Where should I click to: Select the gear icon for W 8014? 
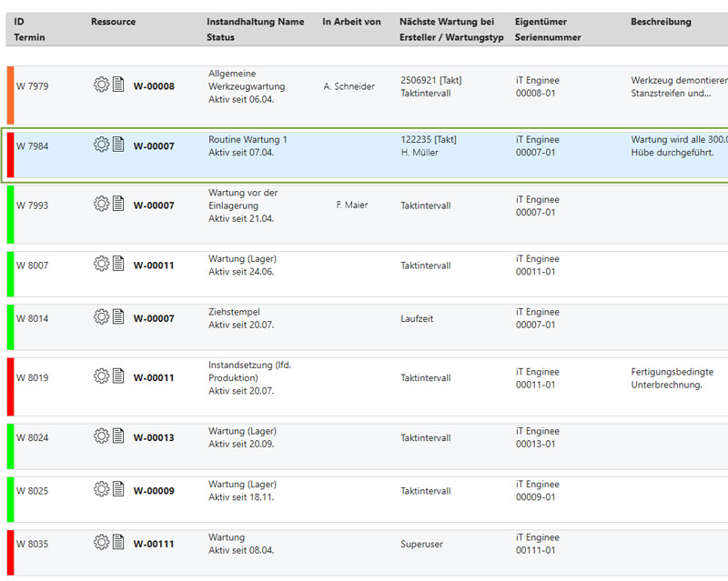101,316
